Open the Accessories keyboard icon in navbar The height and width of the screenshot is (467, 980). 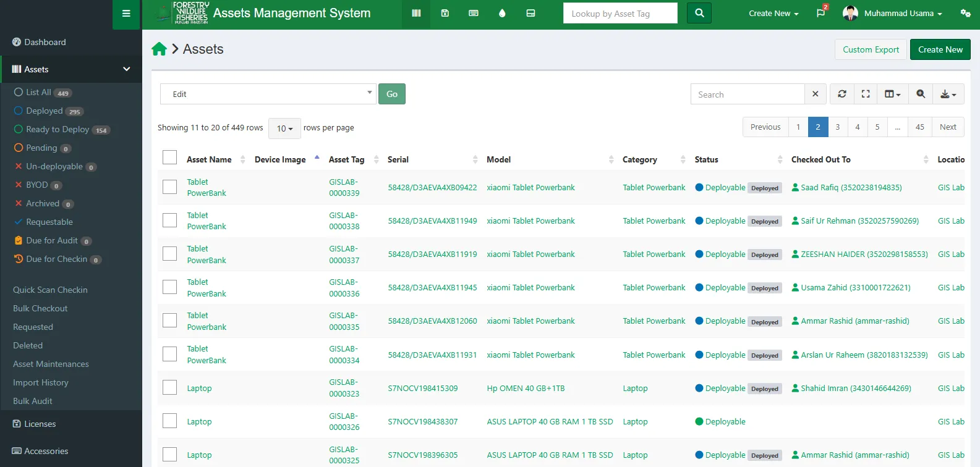[x=474, y=14]
